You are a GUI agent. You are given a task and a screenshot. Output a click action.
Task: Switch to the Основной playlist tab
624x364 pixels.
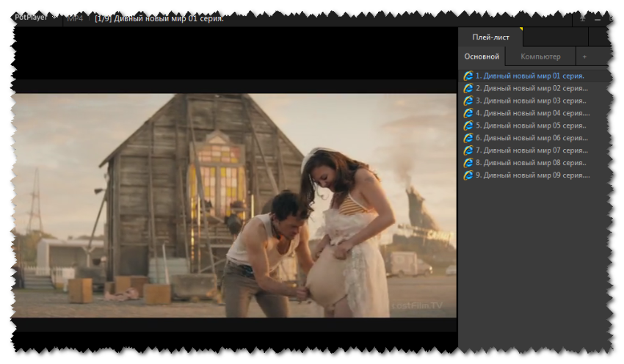482,57
